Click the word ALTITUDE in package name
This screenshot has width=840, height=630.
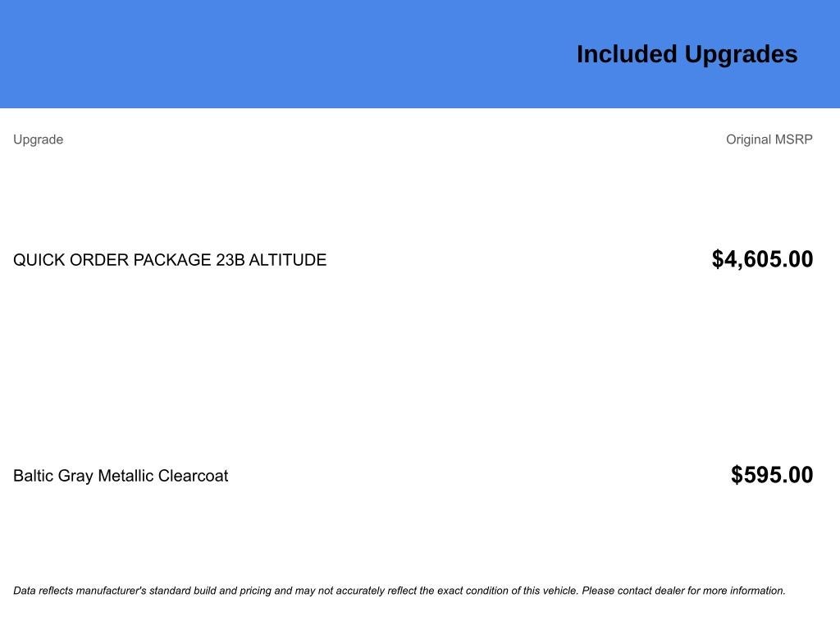288,260
